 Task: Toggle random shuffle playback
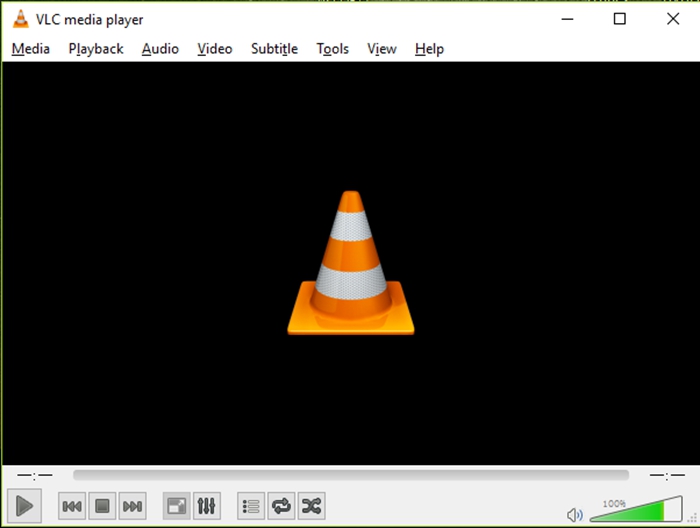coord(311,506)
